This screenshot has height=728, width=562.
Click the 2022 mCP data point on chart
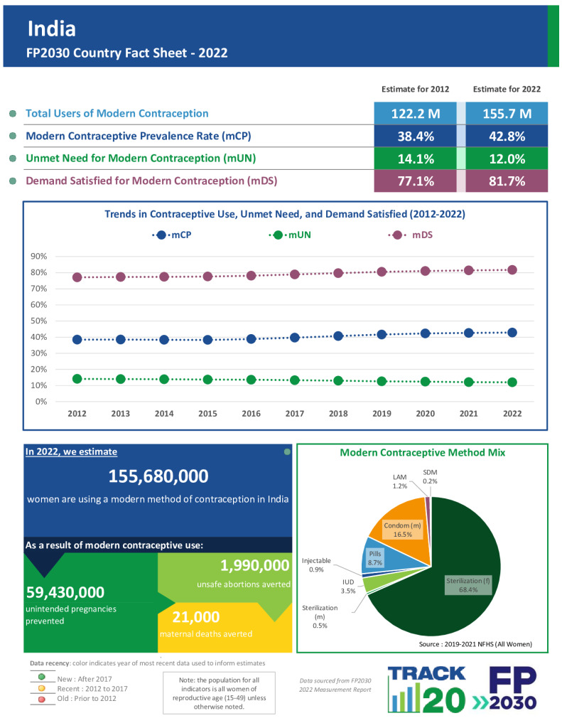pyautogui.click(x=512, y=333)
